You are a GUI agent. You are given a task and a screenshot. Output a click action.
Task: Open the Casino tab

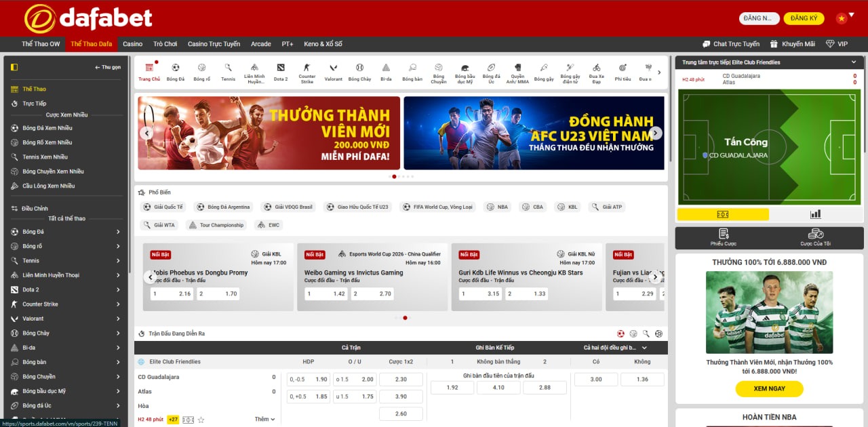[133, 44]
